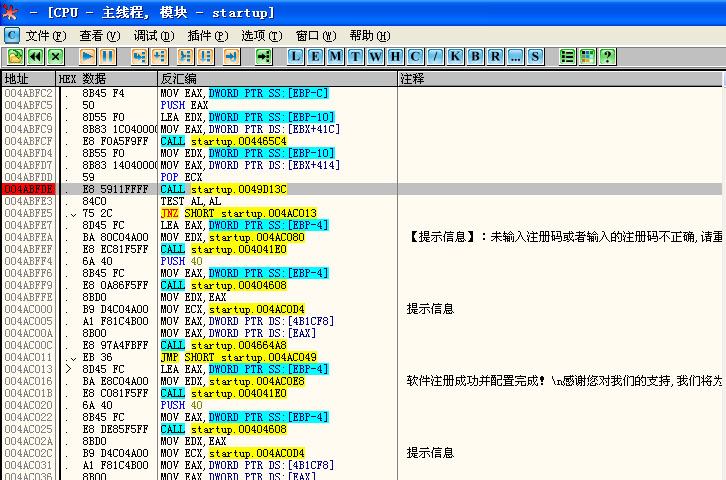
Task: Select the POP ECX instruction
Action: (x=182, y=177)
